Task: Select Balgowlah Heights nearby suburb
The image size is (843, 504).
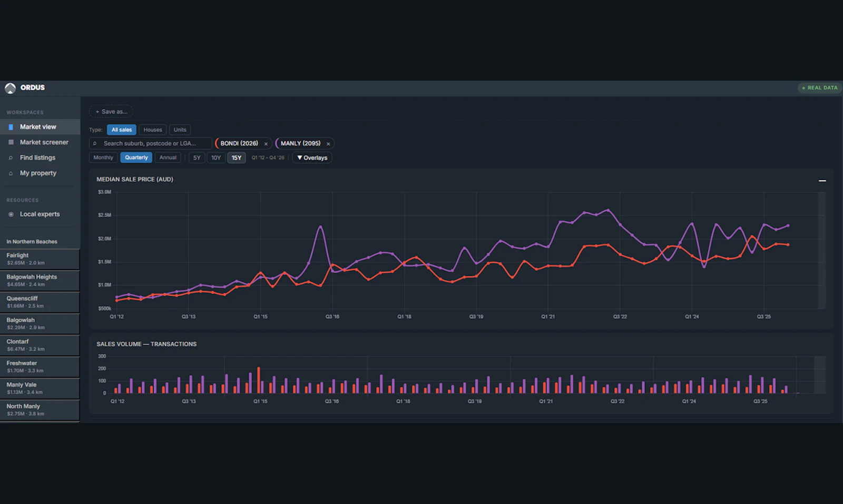Action: point(40,281)
